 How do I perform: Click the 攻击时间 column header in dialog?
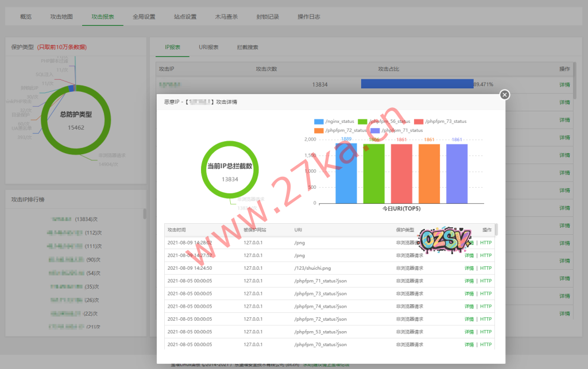click(177, 230)
